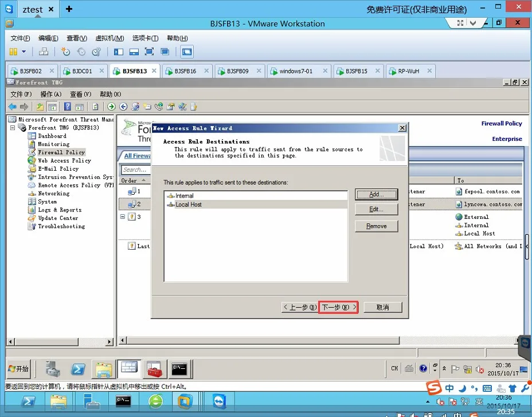Click the PowerShell icon in the VM taskbar
Image resolution: width=532 pixels, height=417 pixels.
[78, 369]
